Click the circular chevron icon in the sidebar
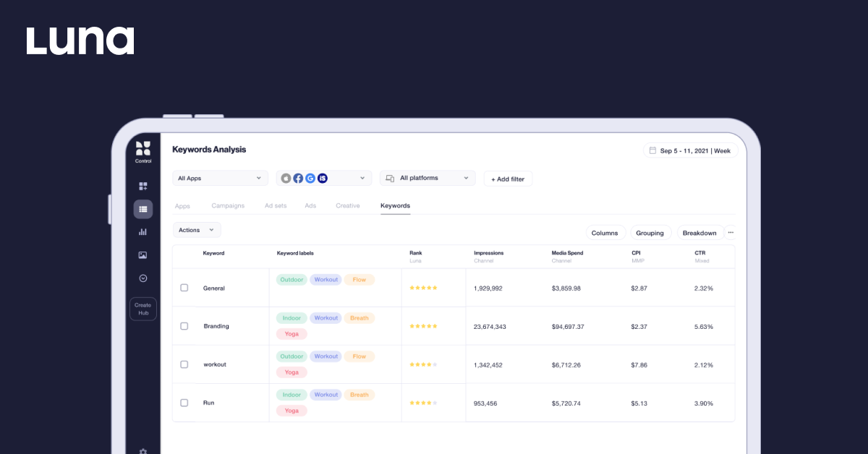 [x=142, y=278]
